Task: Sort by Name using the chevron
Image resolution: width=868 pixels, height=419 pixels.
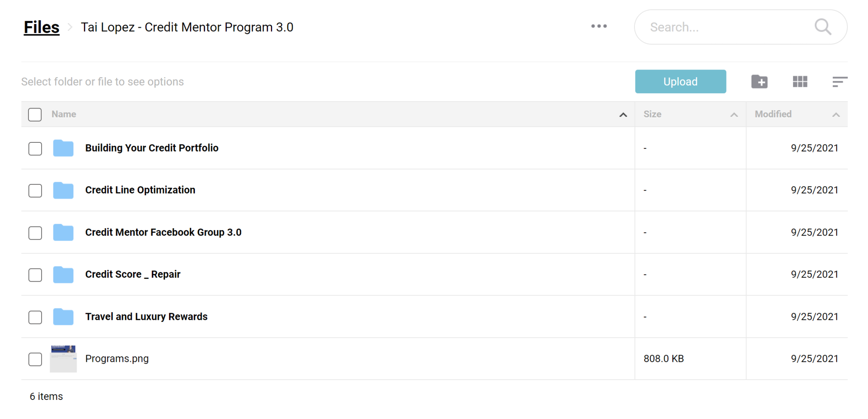Action: coord(623,115)
